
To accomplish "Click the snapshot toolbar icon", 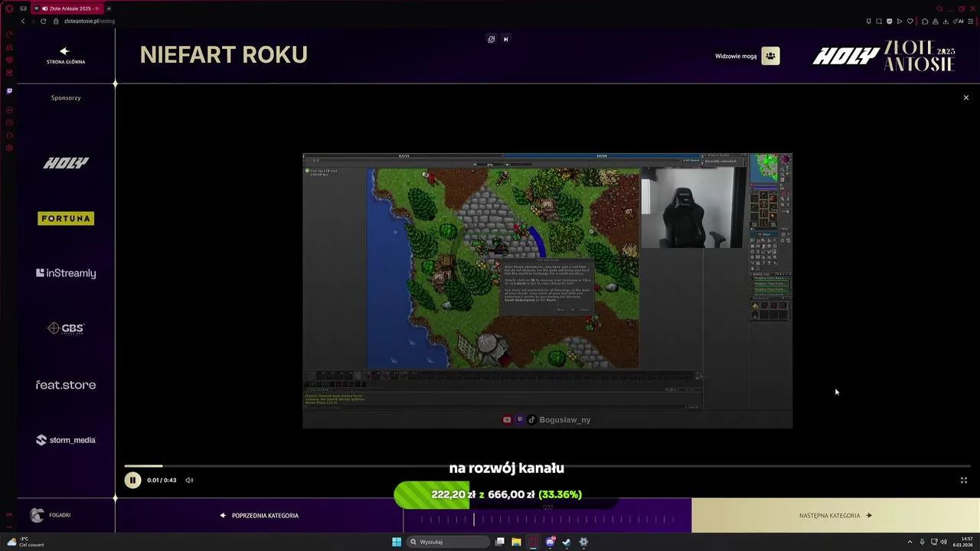I will [x=879, y=21].
